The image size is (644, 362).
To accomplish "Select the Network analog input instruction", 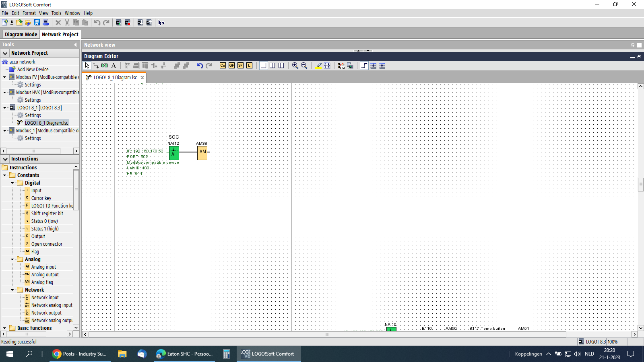I will (x=52, y=305).
